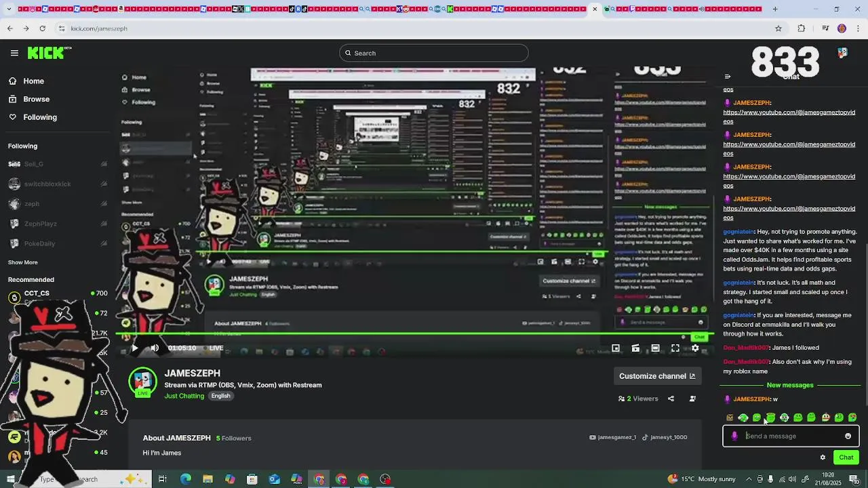Open File Explorer from taskbar
Image resolution: width=868 pixels, height=488 pixels.
point(208,479)
